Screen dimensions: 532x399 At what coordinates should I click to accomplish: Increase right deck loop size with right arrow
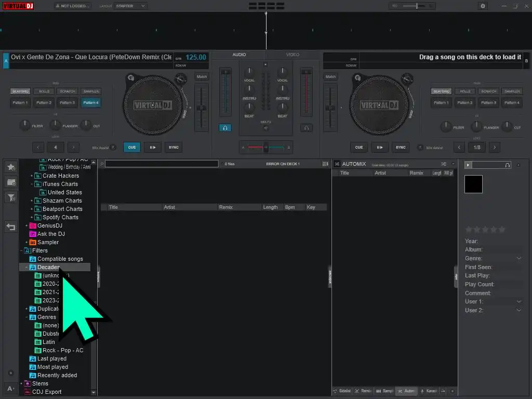point(495,147)
